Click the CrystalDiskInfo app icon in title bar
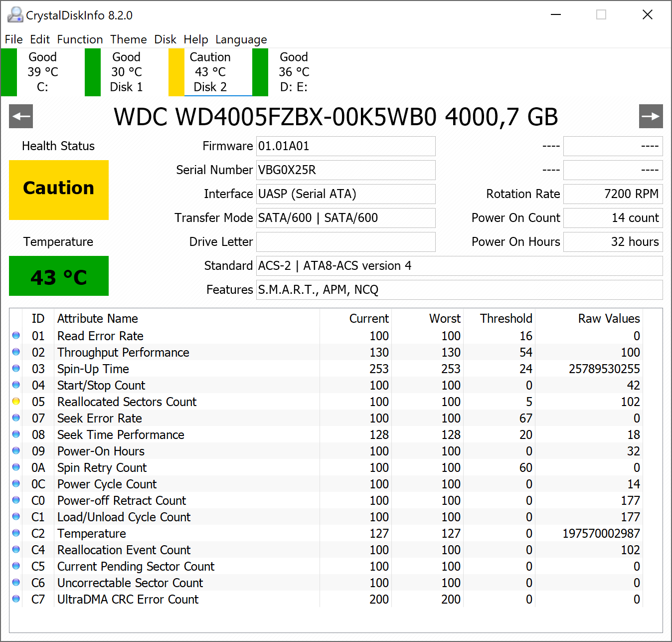 tap(15, 15)
